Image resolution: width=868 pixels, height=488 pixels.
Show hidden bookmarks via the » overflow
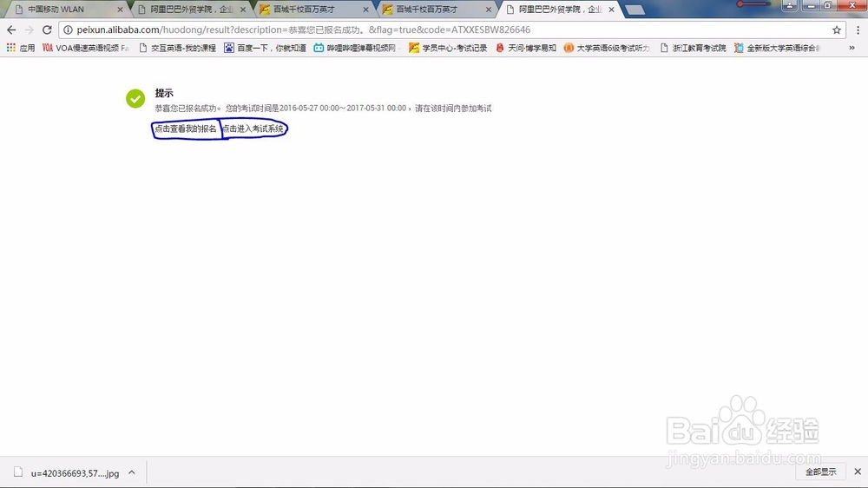(852, 48)
